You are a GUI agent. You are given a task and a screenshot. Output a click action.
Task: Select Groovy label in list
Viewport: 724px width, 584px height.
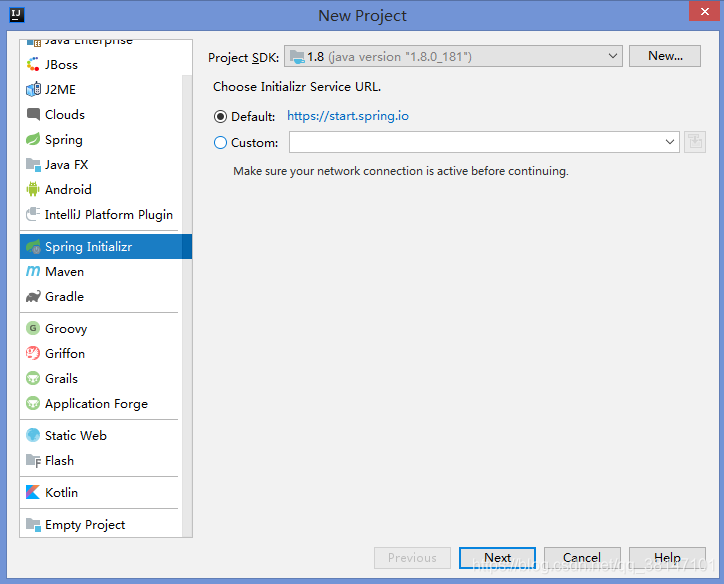point(66,329)
